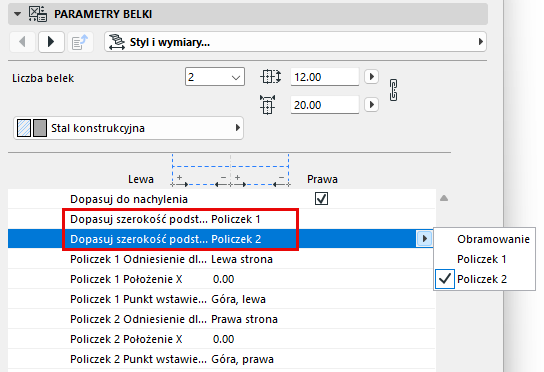Click the hatched fill swatch of Stal konstrukcyjna

coord(24,128)
